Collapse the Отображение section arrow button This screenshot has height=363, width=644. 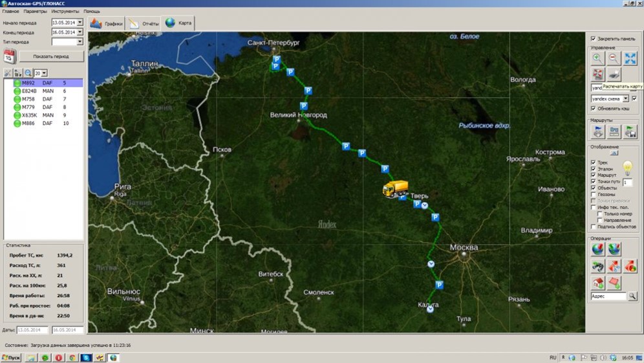coord(614,153)
